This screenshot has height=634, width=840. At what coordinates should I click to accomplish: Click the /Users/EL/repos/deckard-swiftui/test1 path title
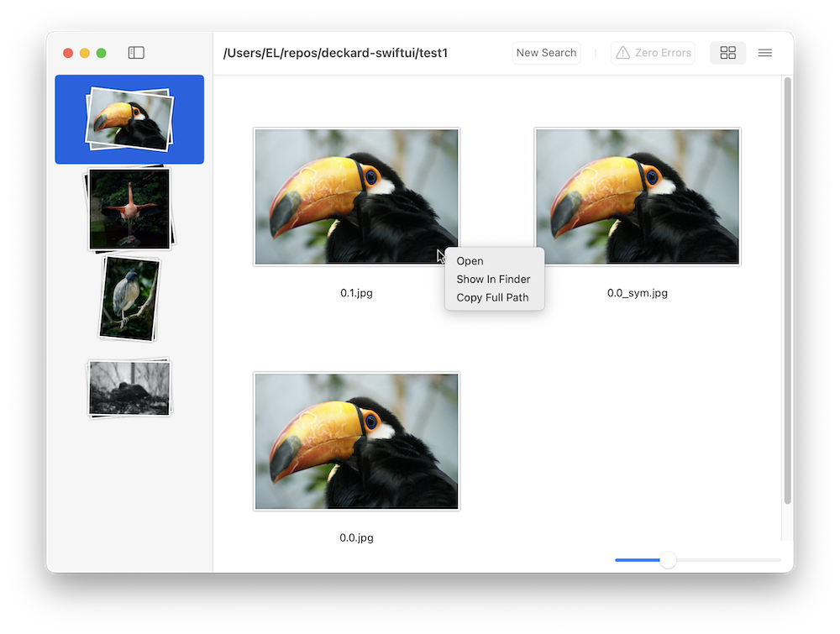click(335, 53)
